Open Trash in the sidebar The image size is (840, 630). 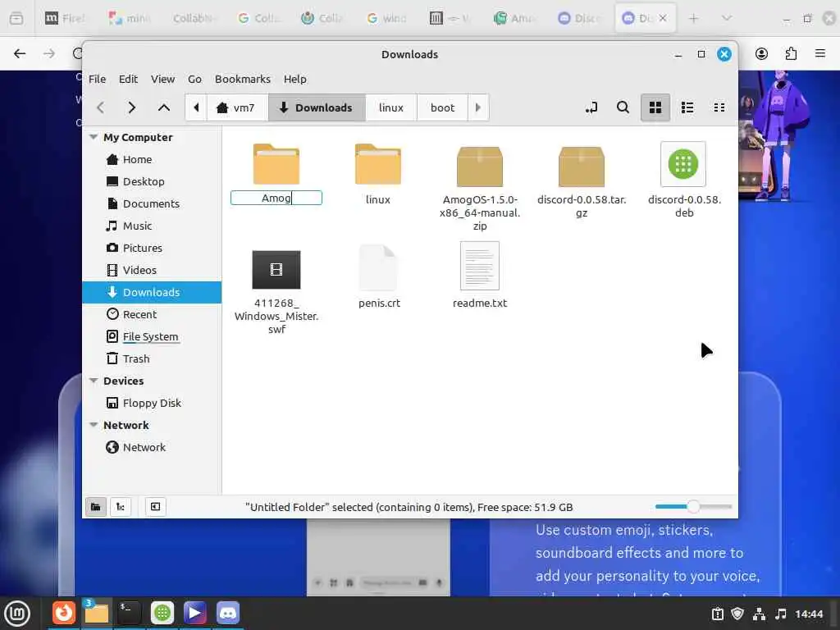pyautogui.click(x=152, y=359)
